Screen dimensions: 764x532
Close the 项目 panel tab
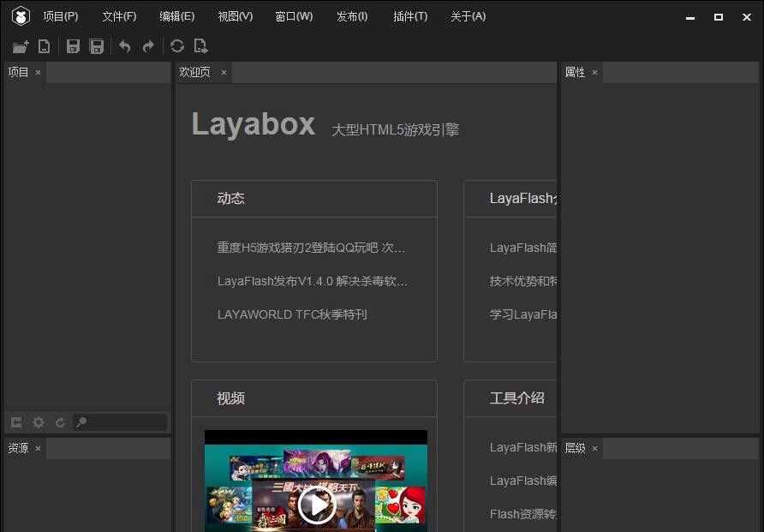pyautogui.click(x=38, y=73)
